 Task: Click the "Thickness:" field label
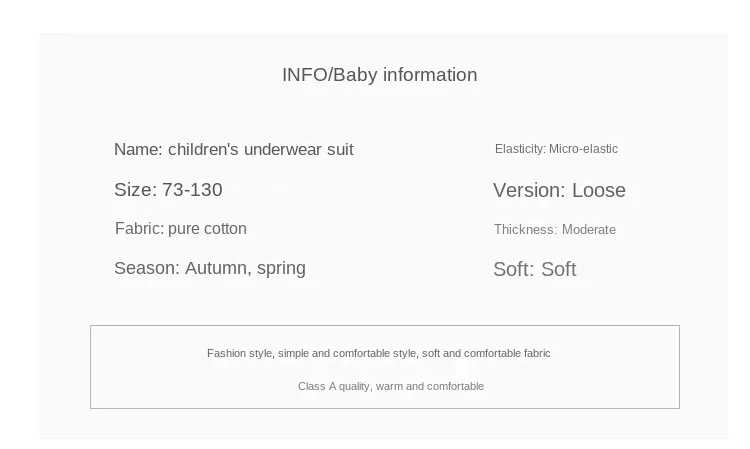[525, 230]
